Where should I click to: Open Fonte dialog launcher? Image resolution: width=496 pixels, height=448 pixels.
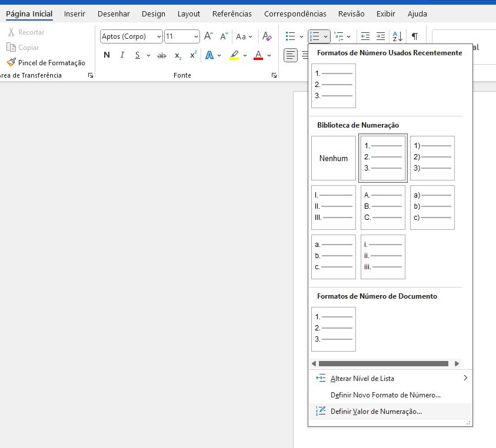[x=274, y=75]
